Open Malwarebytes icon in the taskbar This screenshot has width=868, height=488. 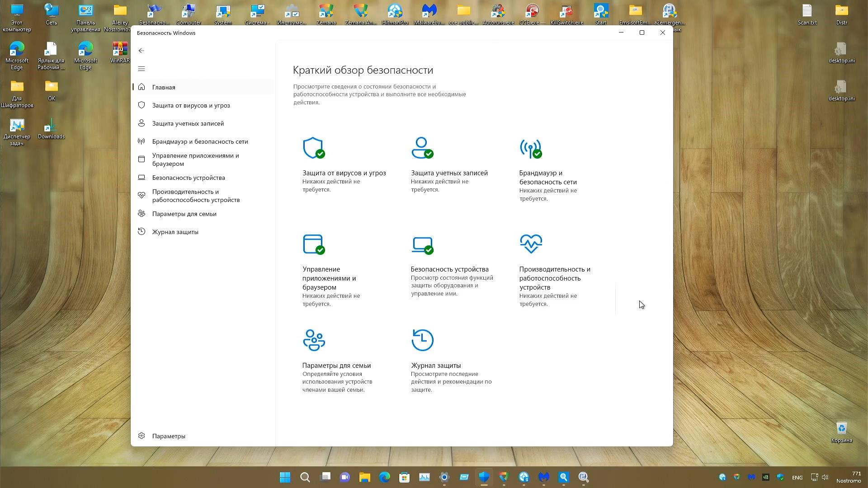point(543,477)
